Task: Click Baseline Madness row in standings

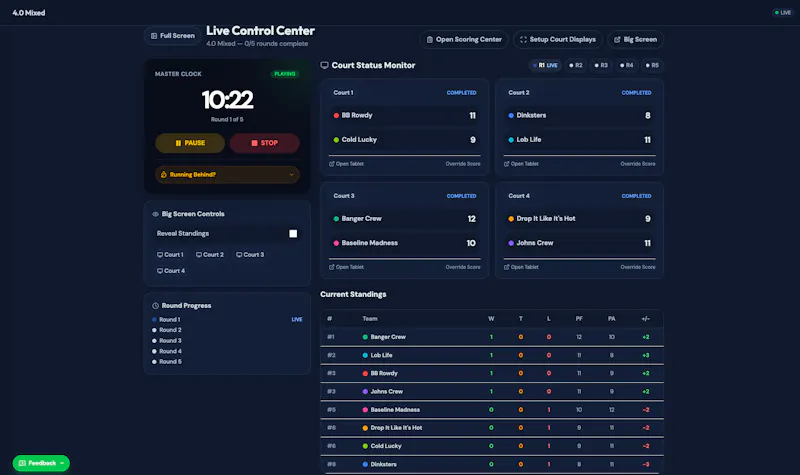Action: point(492,410)
